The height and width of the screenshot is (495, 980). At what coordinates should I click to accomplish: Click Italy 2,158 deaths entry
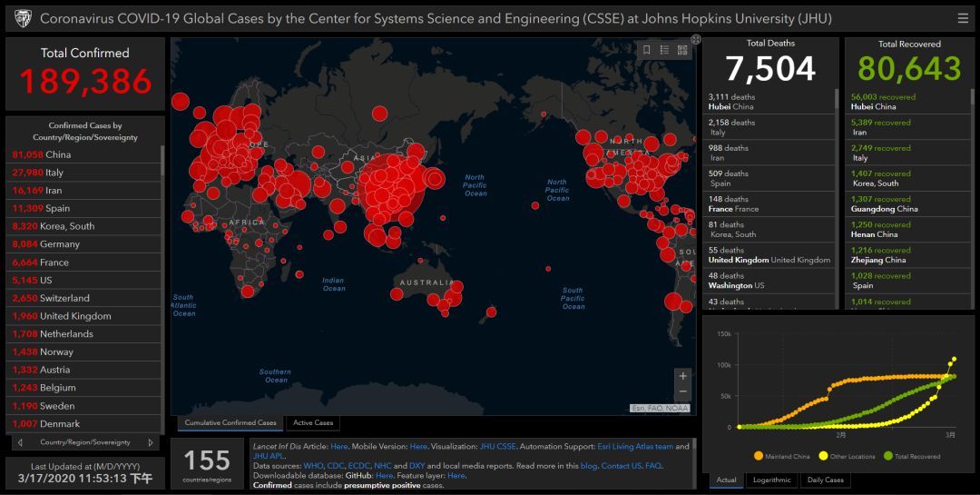tap(769, 127)
